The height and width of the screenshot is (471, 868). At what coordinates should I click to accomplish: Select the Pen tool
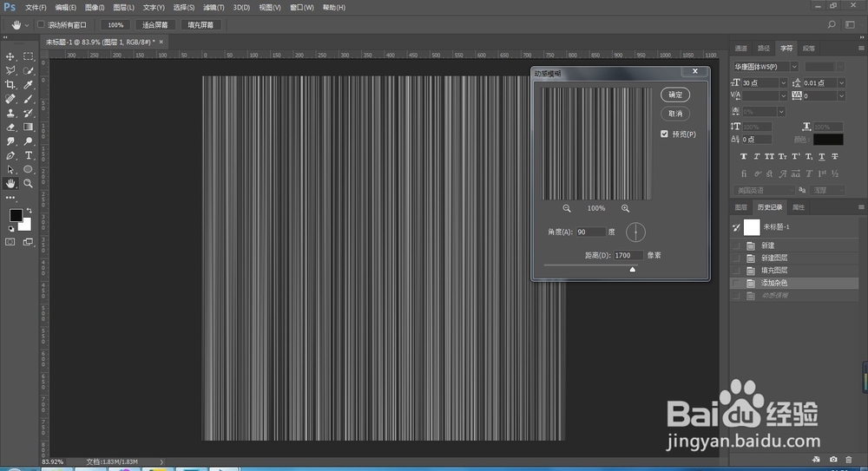pyautogui.click(x=10, y=155)
